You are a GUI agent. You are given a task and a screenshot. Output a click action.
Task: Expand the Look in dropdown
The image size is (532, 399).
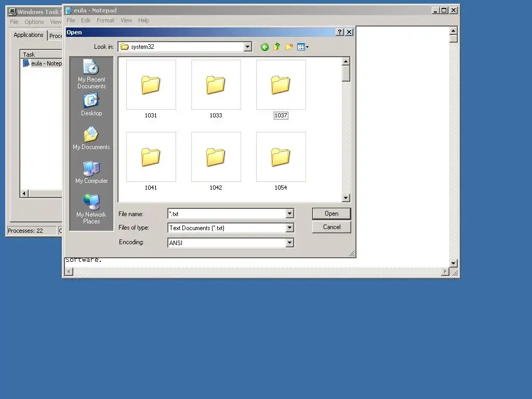click(248, 46)
